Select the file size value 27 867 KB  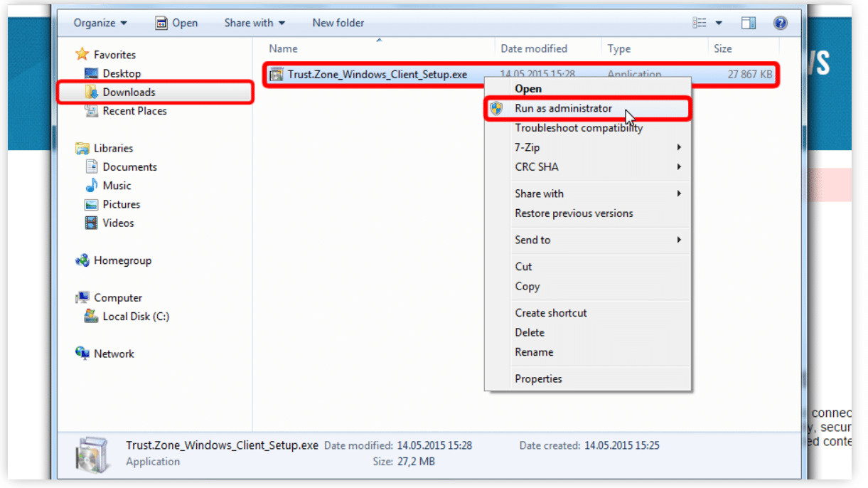[x=750, y=74]
